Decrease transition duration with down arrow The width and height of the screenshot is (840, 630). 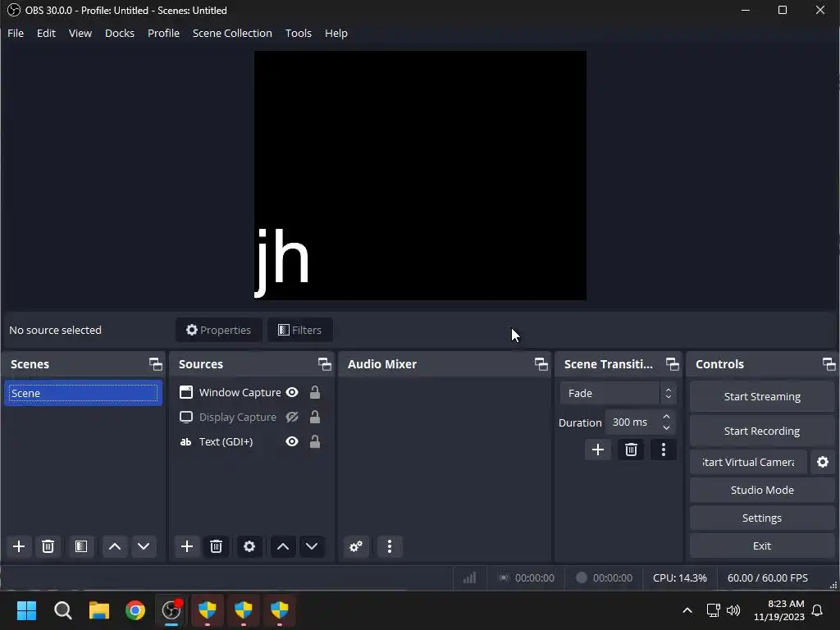point(666,427)
